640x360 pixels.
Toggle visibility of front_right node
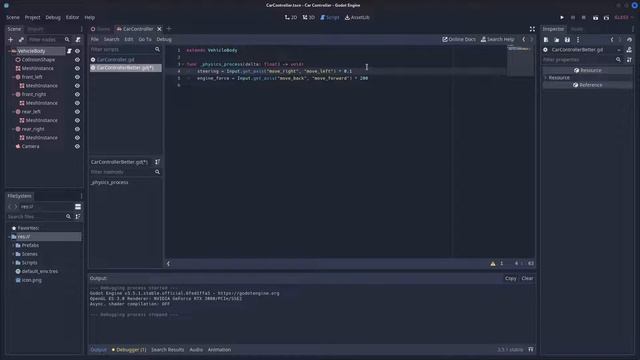tap(77, 94)
